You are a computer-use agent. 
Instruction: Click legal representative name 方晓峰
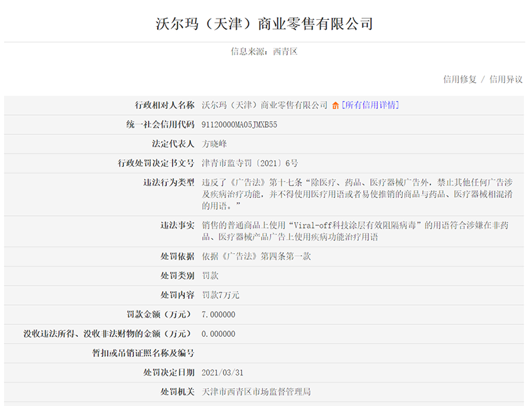tap(214, 144)
